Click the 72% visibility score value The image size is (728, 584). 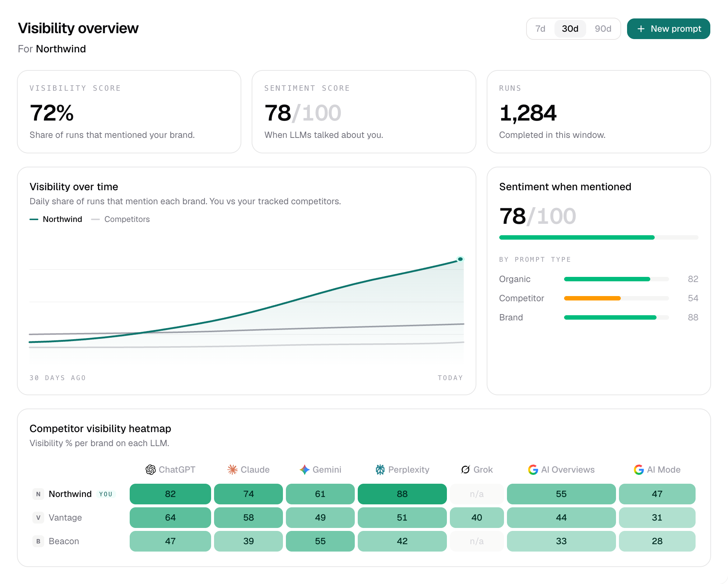(52, 113)
